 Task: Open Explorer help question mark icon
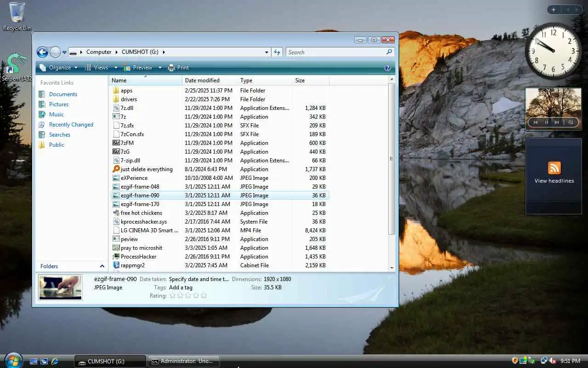[x=387, y=68]
